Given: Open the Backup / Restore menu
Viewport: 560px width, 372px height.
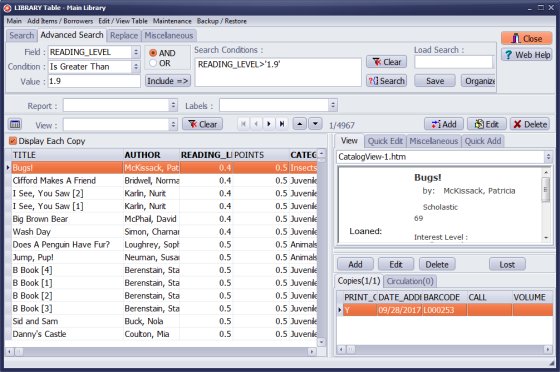Looking at the screenshot, I should coord(221,21).
